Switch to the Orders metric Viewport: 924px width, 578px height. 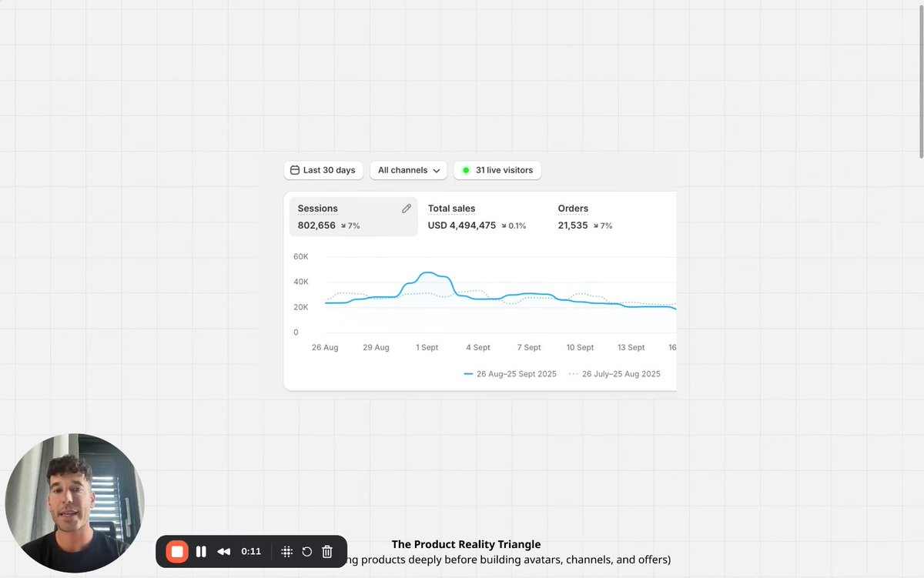click(x=583, y=216)
